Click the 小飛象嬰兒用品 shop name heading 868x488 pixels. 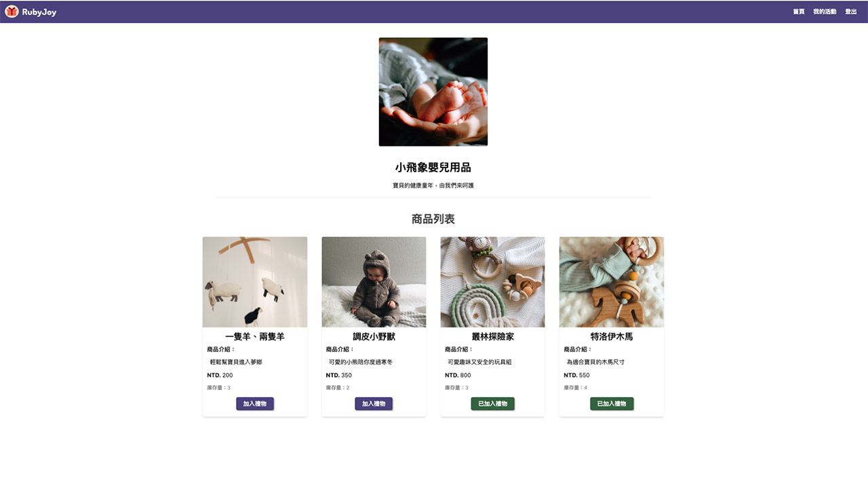[433, 167]
